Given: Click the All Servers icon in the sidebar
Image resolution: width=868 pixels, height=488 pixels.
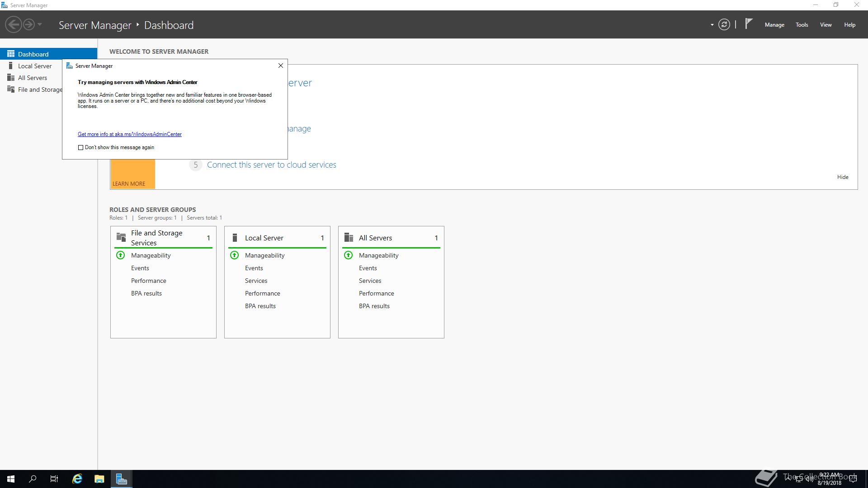Looking at the screenshot, I should click(x=11, y=77).
